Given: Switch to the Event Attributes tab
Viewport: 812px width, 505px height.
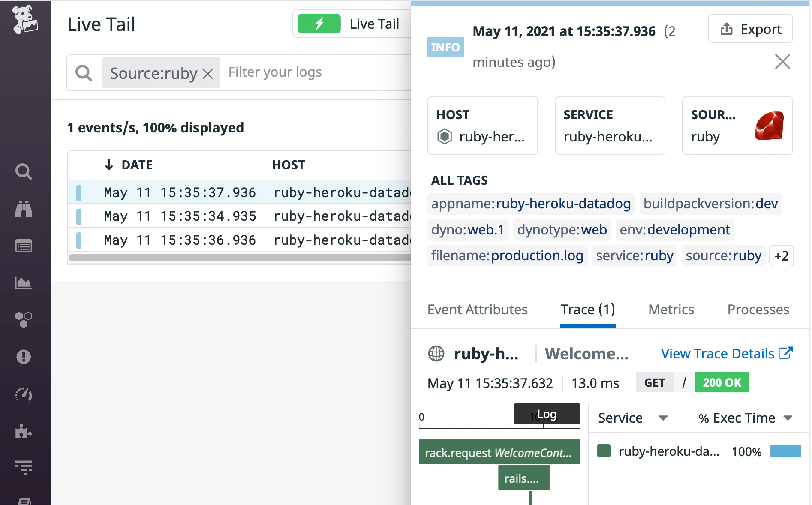Looking at the screenshot, I should 478,310.
